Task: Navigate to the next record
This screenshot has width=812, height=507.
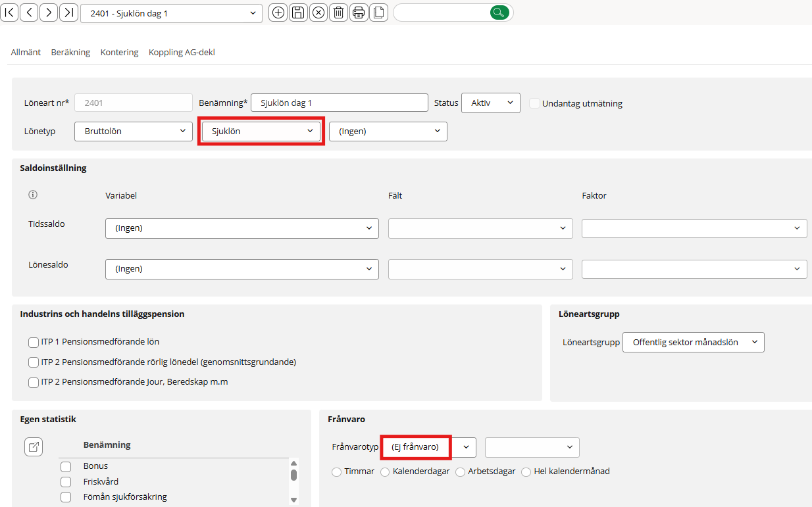Action: tap(49, 12)
